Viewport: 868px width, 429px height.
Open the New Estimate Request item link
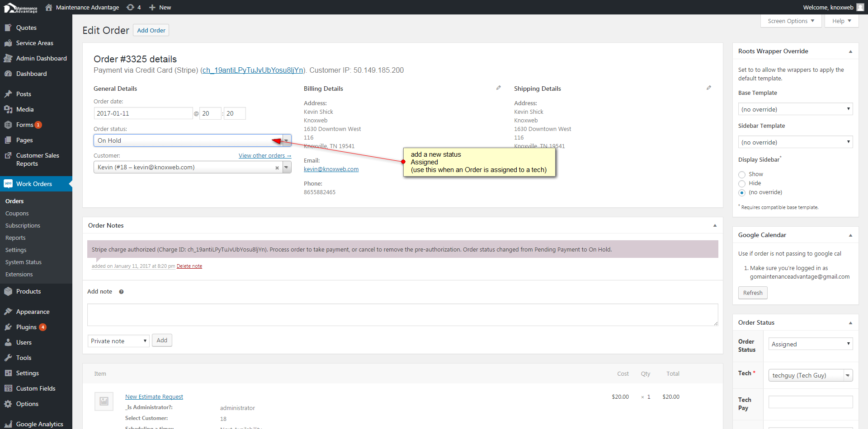click(154, 397)
